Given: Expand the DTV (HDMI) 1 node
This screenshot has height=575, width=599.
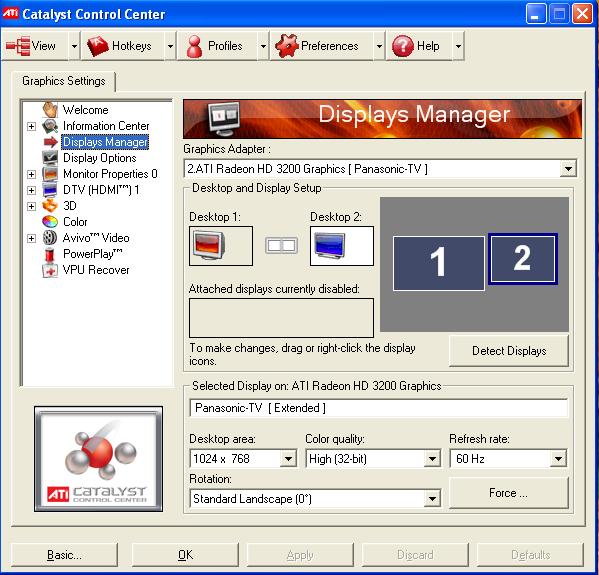Looking at the screenshot, I should [32, 190].
